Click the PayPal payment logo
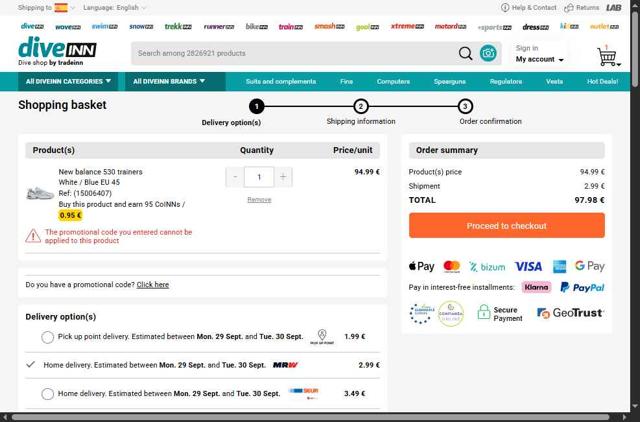Screen dimensions: 640x422 (x=582, y=287)
